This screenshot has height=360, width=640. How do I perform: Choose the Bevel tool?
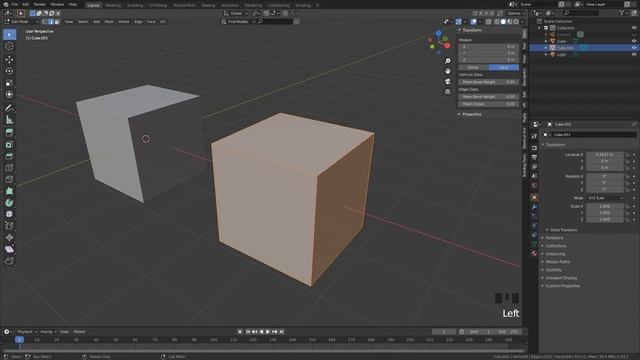[9, 156]
